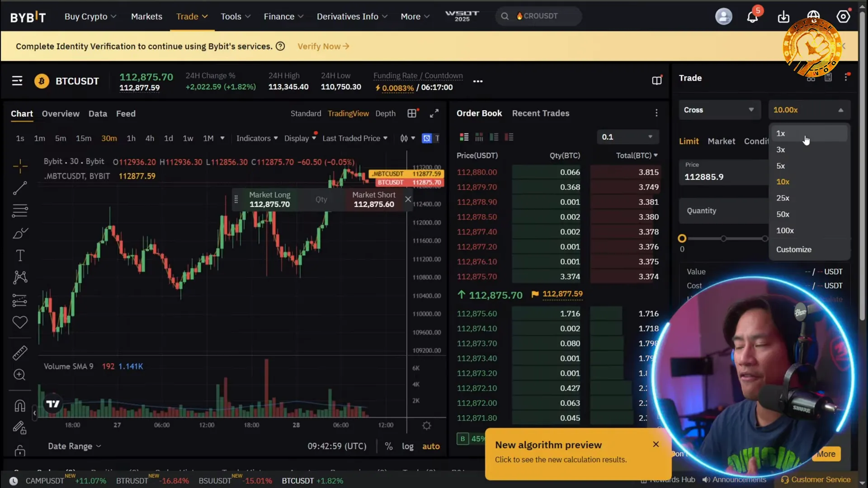
Task: Switch to the Market order tab
Action: tap(721, 141)
